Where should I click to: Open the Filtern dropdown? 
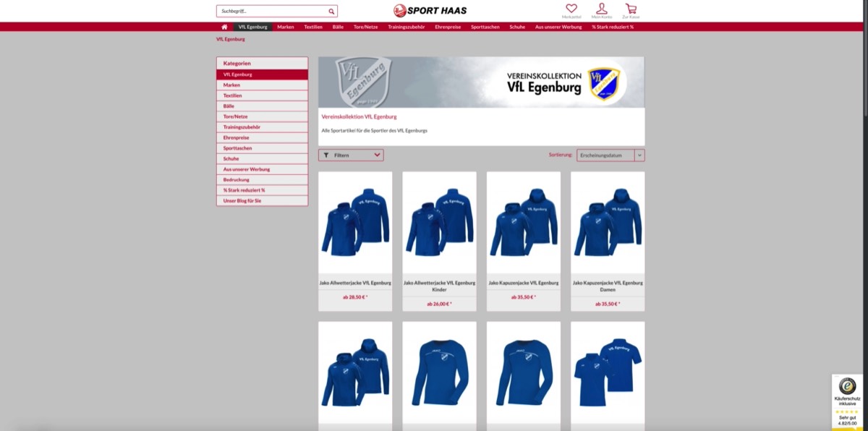tap(351, 155)
